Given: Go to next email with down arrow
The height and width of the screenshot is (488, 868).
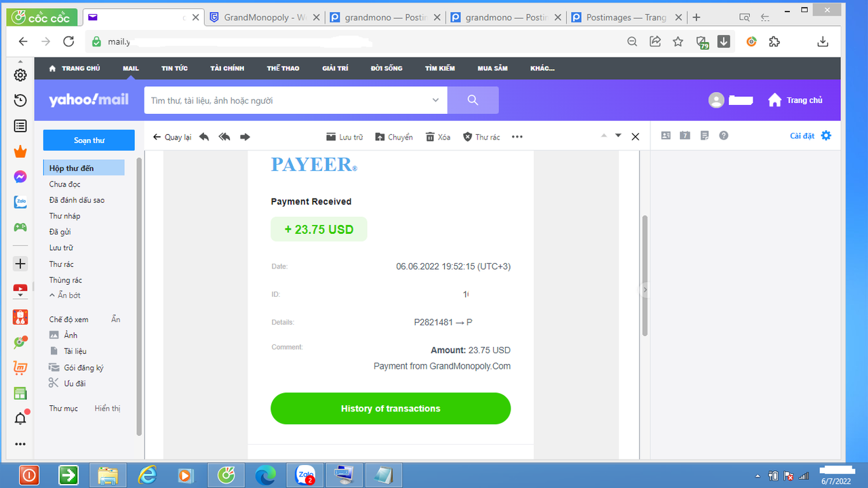Looking at the screenshot, I should (x=618, y=136).
